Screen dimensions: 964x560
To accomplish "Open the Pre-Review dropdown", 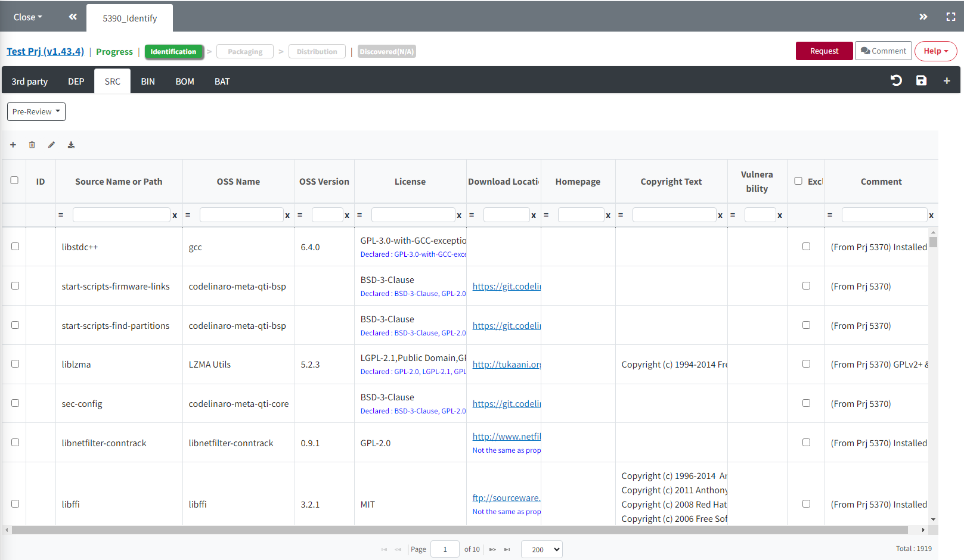I will (36, 111).
